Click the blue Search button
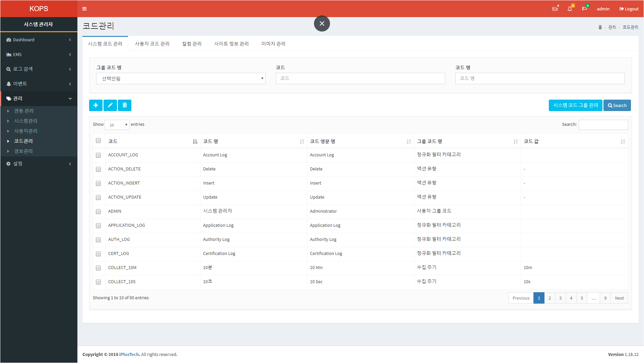 tap(617, 105)
